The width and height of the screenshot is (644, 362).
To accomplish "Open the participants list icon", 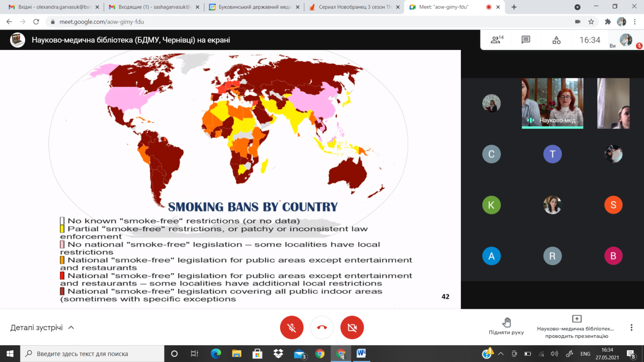I will 497,40.
